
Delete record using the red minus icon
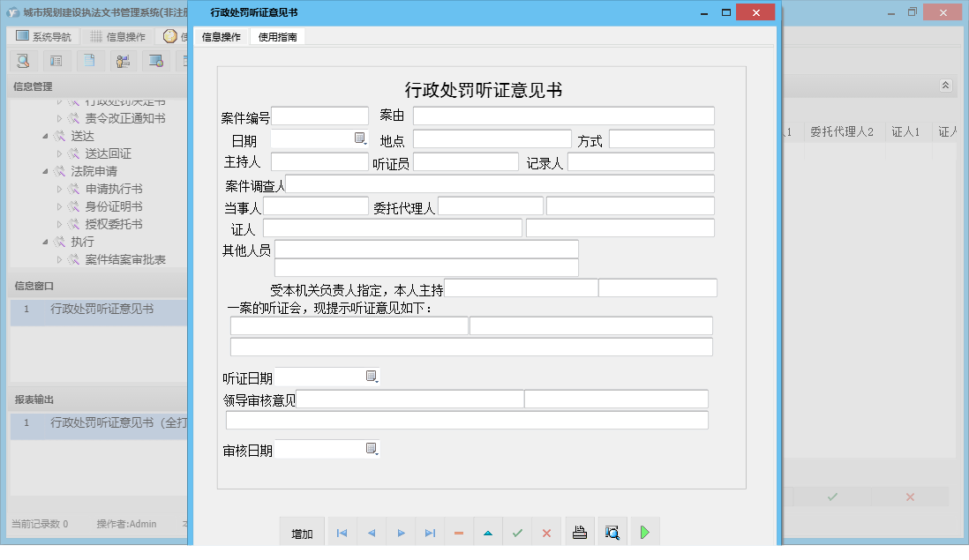[x=459, y=531]
